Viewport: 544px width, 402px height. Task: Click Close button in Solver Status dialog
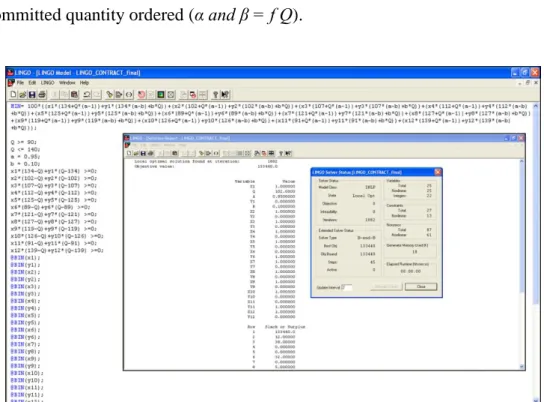421,287
